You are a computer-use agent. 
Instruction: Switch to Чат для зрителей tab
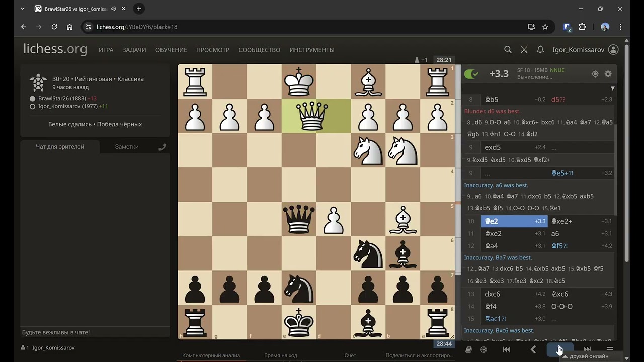point(60,147)
